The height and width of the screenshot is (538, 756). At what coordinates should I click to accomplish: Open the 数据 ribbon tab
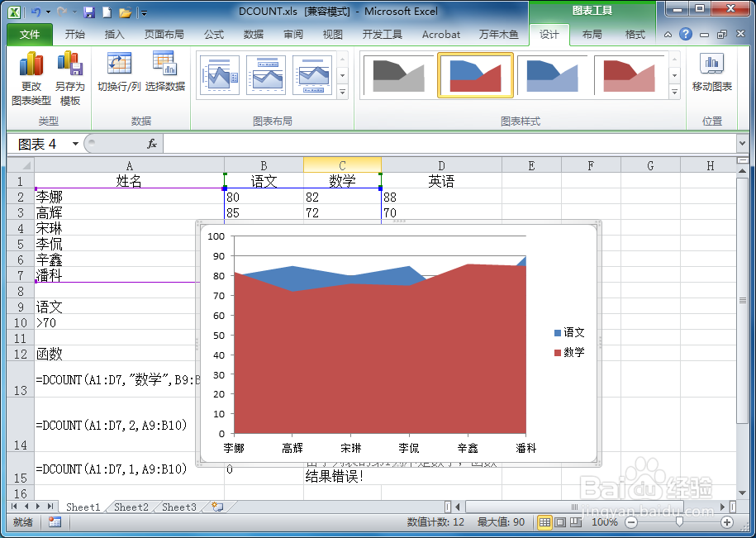coord(253,34)
